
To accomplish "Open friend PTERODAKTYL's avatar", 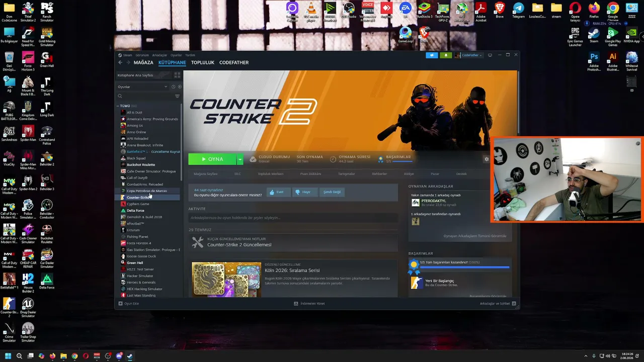I will tap(415, 203).
